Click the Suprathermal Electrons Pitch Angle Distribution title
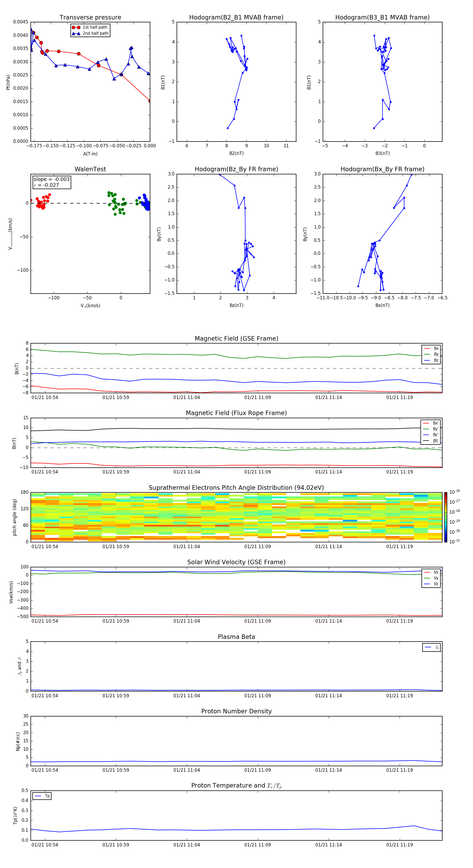The image size is (473, 868). pyautogui.click(x=236, y=488)
